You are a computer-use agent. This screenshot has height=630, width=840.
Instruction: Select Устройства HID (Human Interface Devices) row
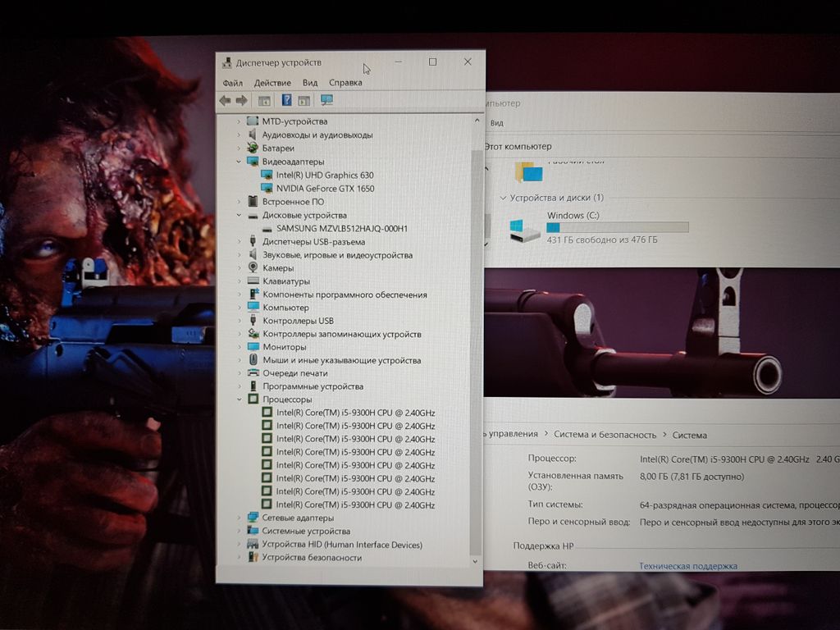342,545
